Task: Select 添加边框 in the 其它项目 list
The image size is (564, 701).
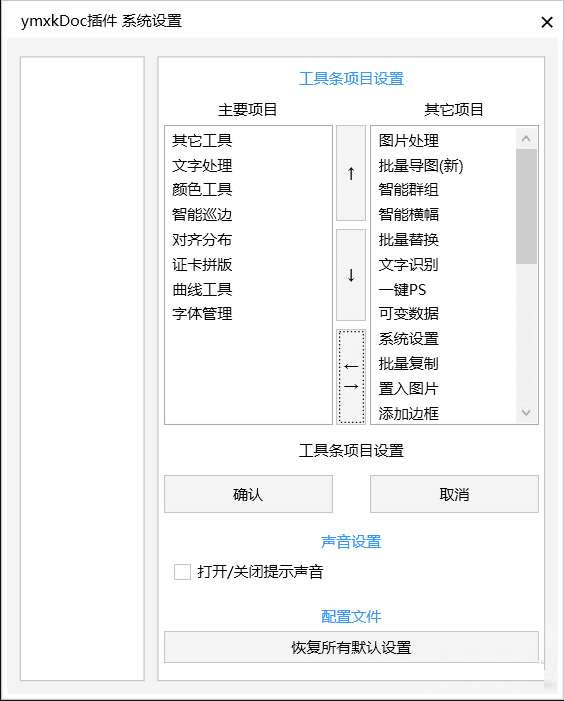Action: click(408, 414)
